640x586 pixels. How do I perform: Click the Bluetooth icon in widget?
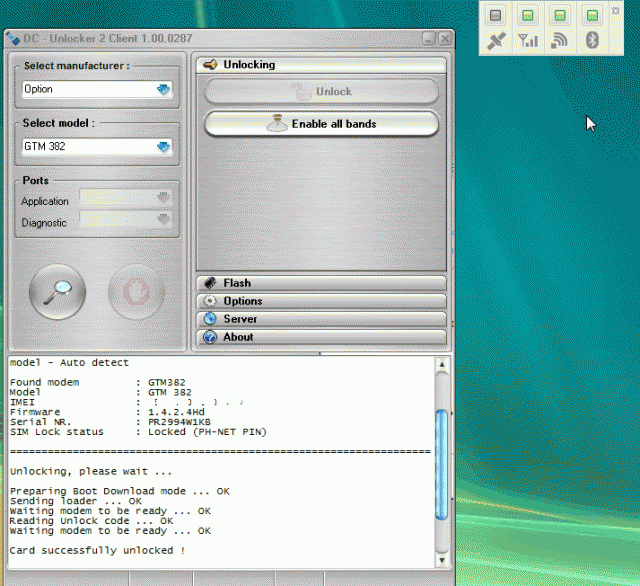coord(592,40)
